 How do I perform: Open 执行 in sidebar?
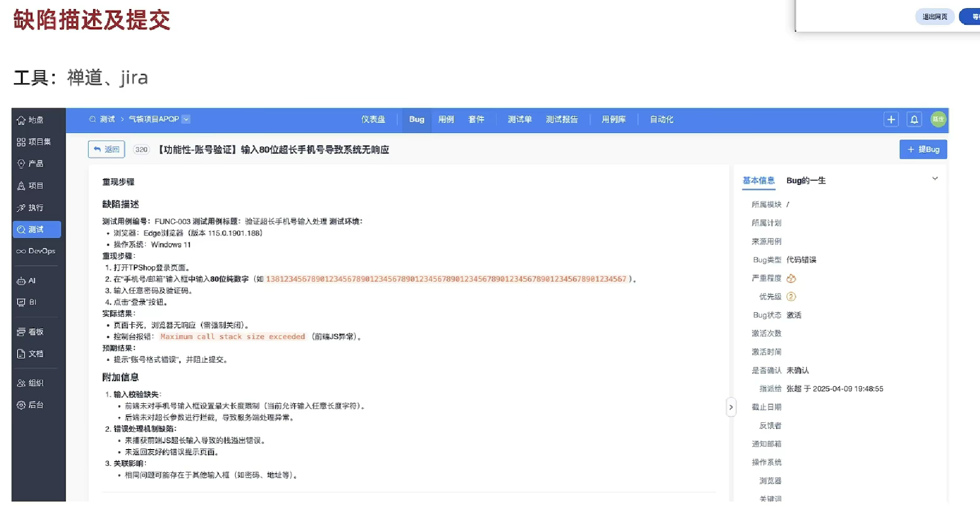click(30, 207)
